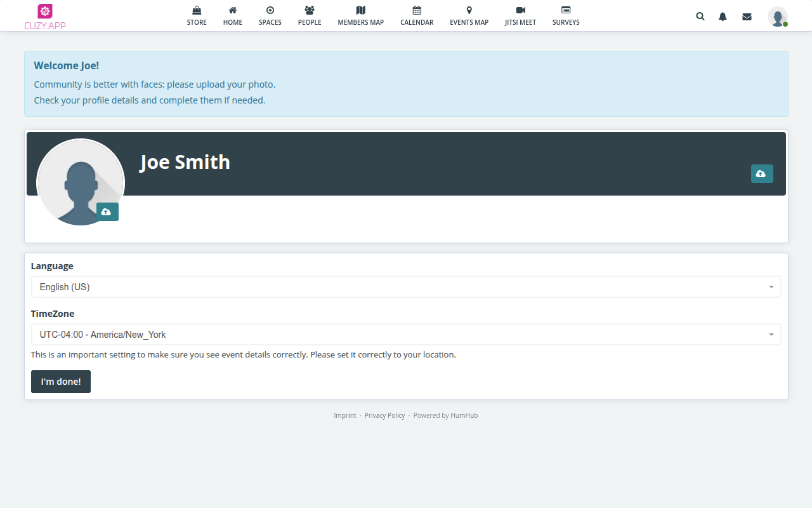Open messages envelope icon

tap(747, 17)
